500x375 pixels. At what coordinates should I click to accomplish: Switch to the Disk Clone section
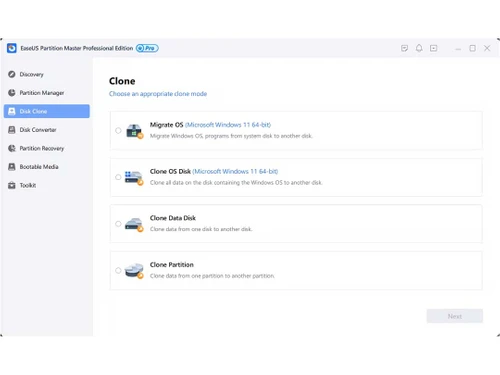tap(47, 111)
